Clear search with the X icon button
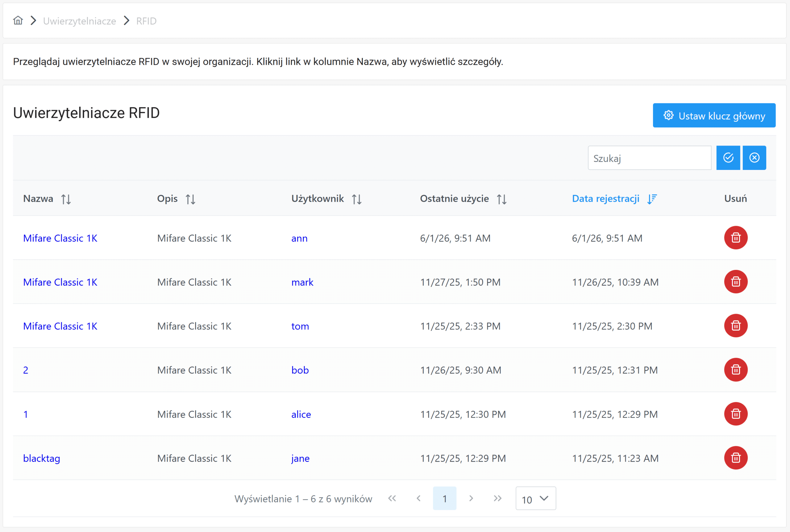 [754, 158]
